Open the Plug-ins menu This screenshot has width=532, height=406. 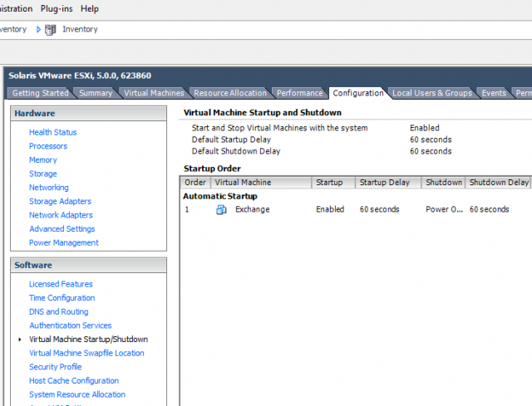click(x=57, y=8)
